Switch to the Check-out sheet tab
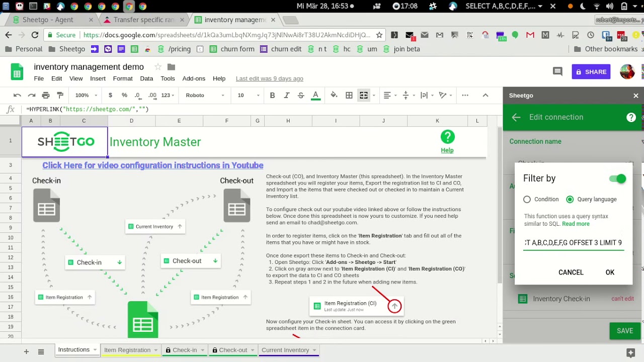 [x=233, y=350]
